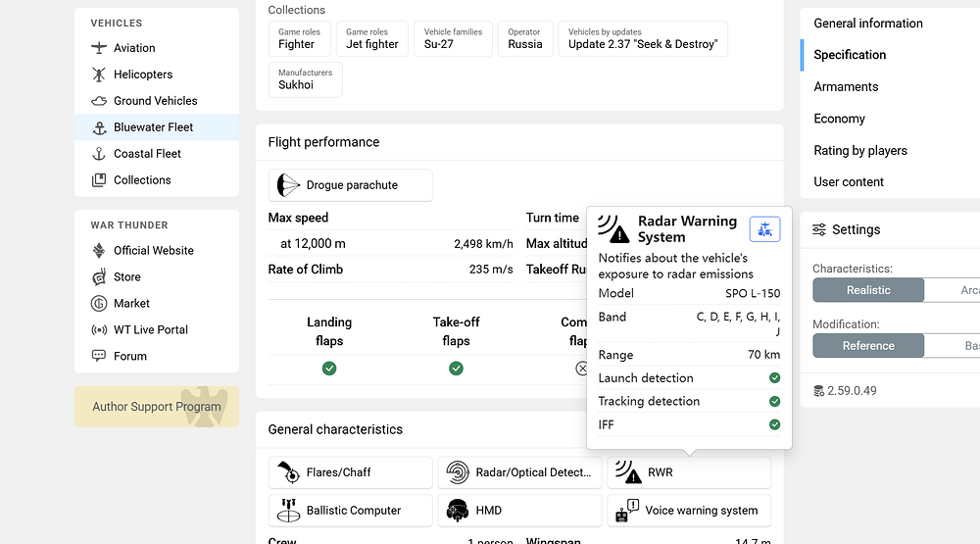Viewport: 980px width, 544px height.
Task: Open the Jet fighter collection
Action: pos(371,39)
